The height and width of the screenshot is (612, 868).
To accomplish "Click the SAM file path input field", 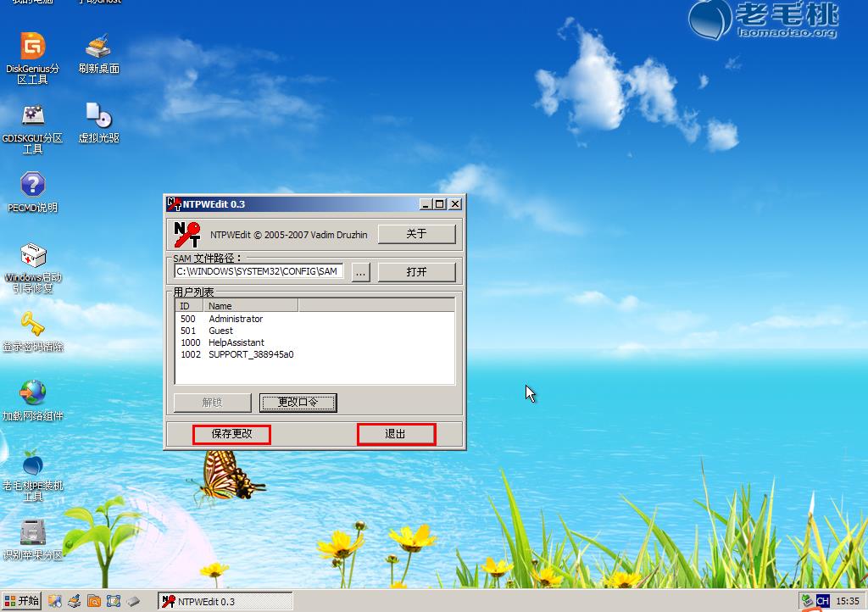I will [x=259, y=272].
